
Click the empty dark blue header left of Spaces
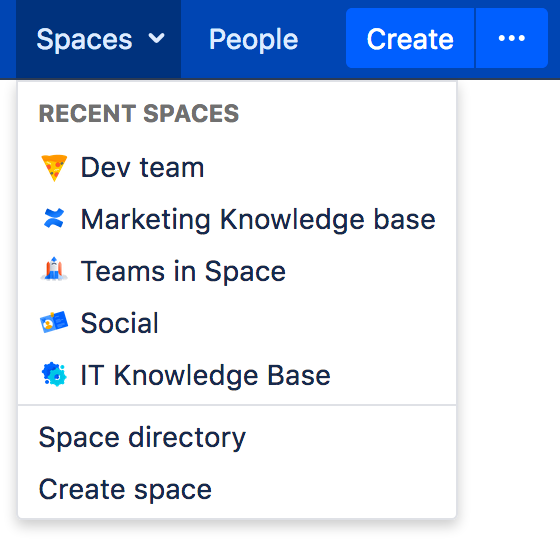[8, 39]
